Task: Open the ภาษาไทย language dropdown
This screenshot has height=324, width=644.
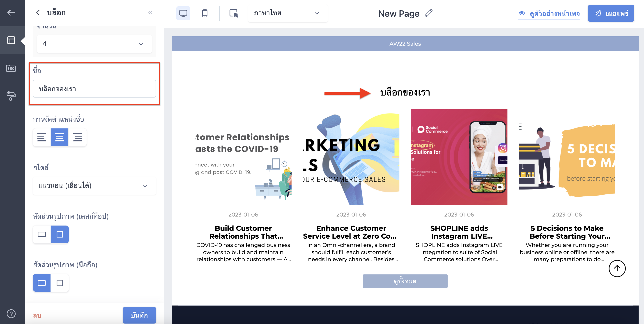Action: click(287, 13)
